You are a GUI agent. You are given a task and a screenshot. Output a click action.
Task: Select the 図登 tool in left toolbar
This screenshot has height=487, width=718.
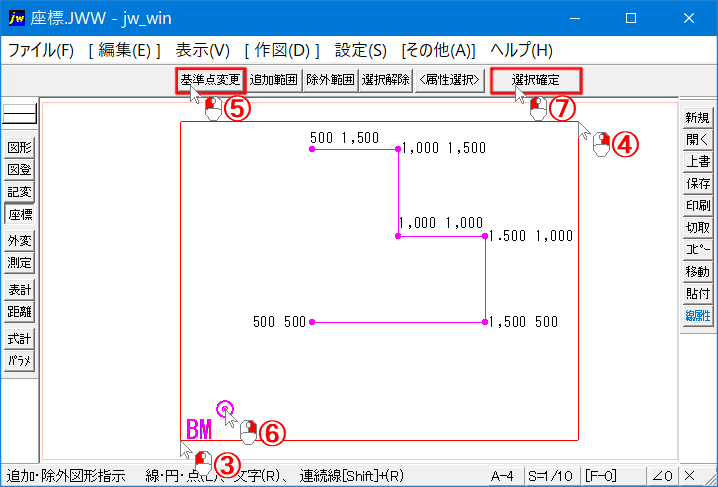pos(19,170)
